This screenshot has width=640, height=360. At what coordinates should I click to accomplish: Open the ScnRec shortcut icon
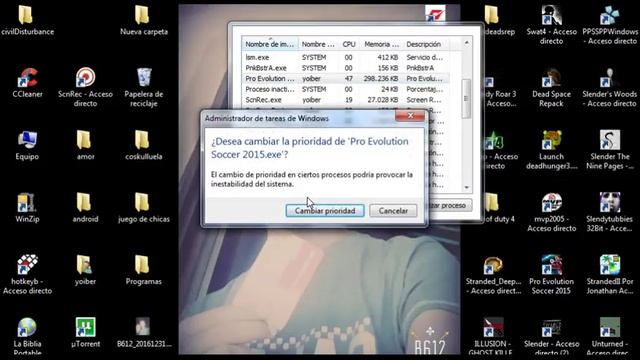[x=85, y=78]
